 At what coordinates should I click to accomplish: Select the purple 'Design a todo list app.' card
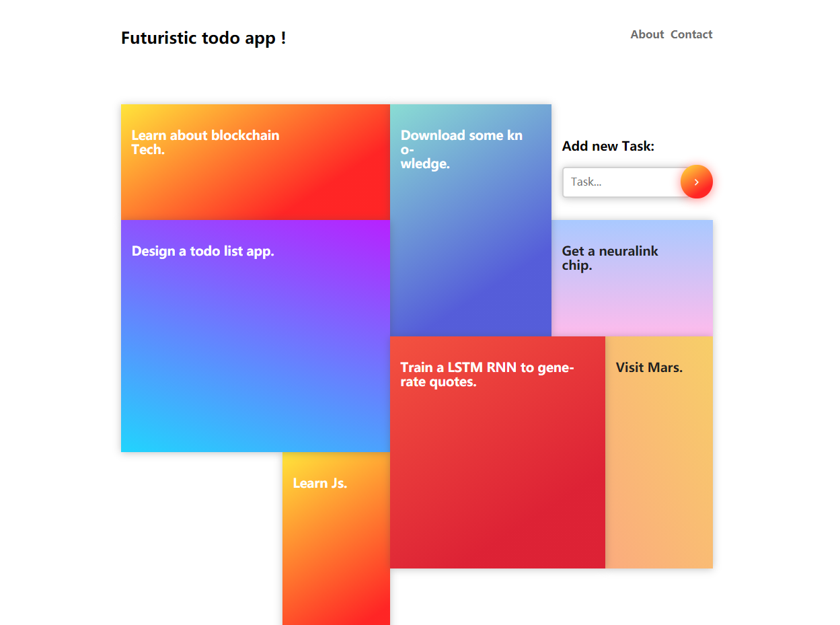click(x=256, y=336)
